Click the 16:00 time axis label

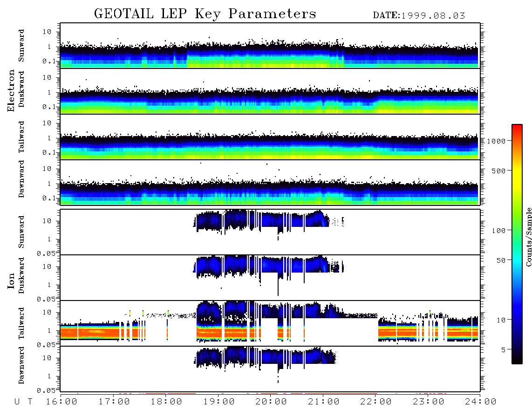(62, 402)
